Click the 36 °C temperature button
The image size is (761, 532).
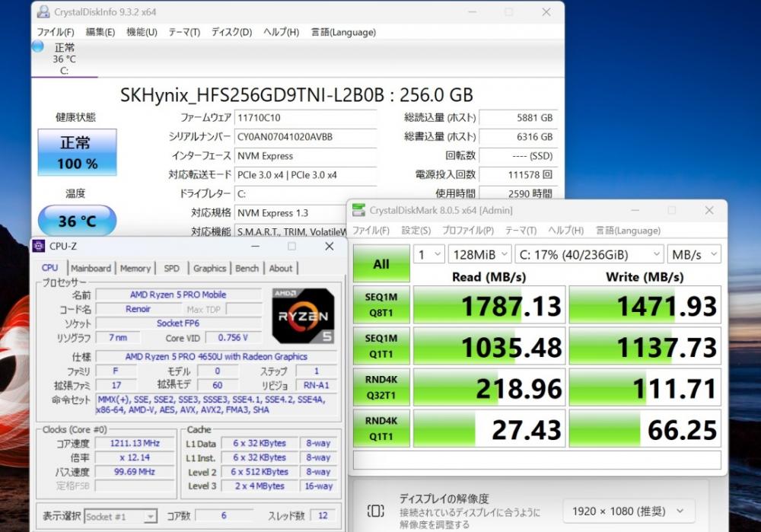coord(77,221)
